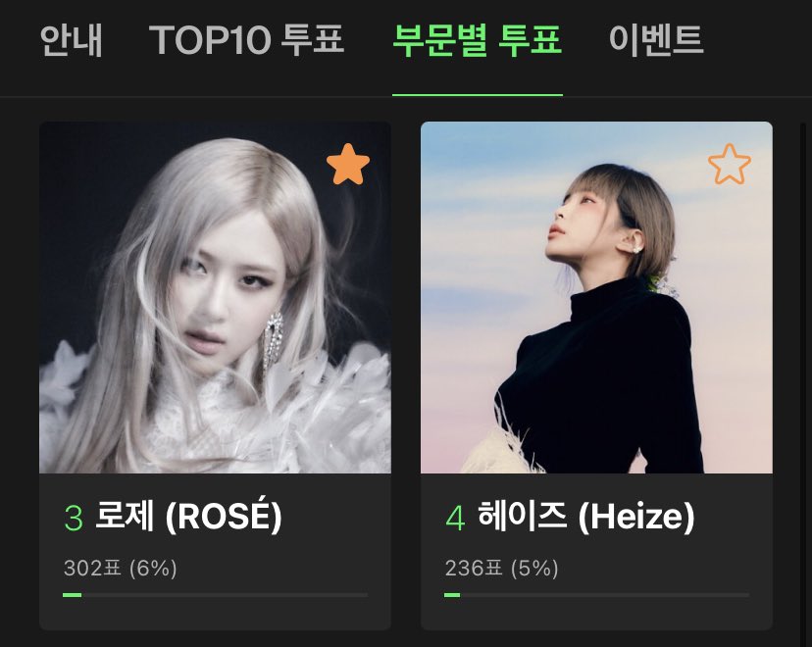Open the 안내 tab
Viewport: 812px width, 647px height.
point(72,40)
